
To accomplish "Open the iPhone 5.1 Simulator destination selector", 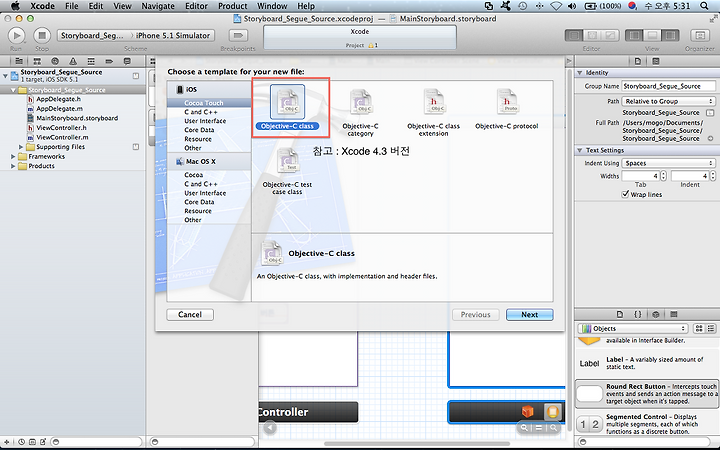I will click(173, 35).
